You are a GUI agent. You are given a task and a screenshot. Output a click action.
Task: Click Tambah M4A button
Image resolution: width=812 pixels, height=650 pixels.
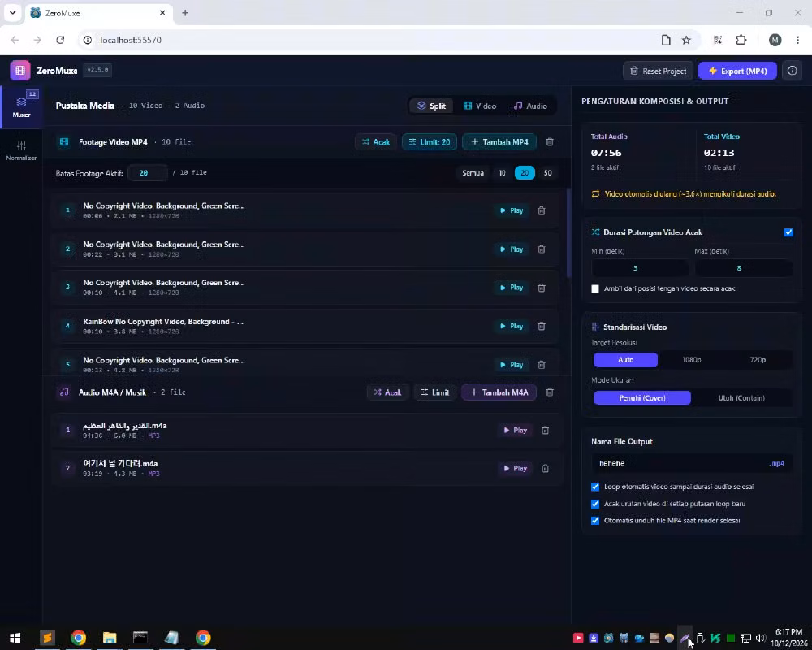click(x=499, y=392)
